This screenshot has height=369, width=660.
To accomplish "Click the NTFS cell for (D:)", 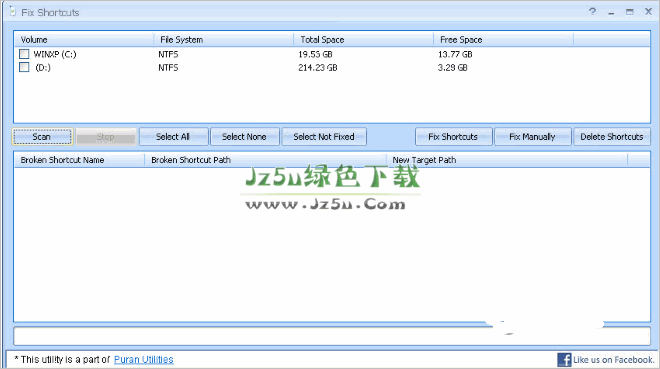I will 168,67.
